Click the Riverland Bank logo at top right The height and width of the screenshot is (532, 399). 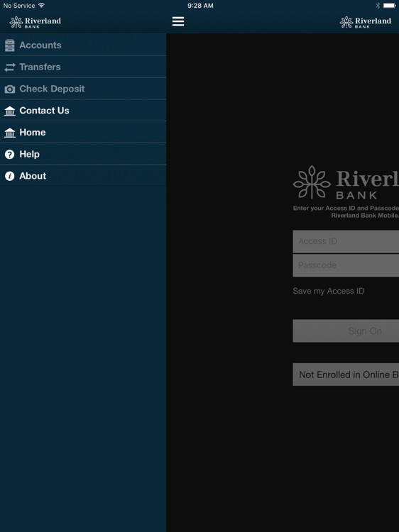[x=366, y=22]
